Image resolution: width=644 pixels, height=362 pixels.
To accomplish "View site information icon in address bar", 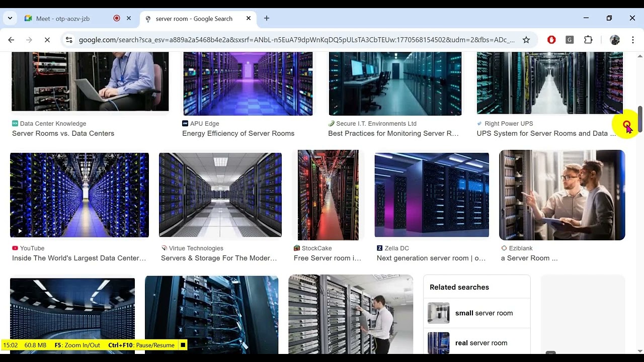I will point(69,40).
